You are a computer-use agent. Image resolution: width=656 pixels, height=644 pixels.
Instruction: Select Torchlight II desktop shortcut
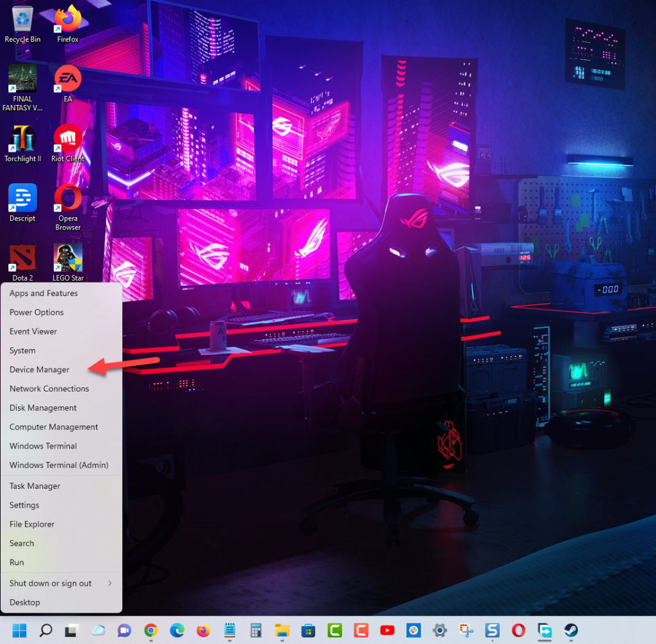[22, 144]
